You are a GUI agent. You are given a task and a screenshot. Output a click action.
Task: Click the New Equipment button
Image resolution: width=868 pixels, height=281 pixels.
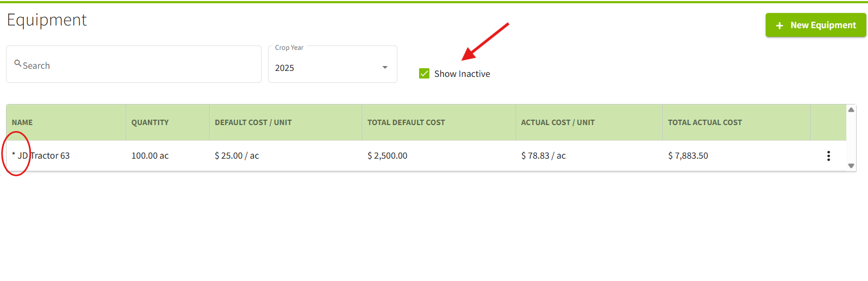coord(815,25)
